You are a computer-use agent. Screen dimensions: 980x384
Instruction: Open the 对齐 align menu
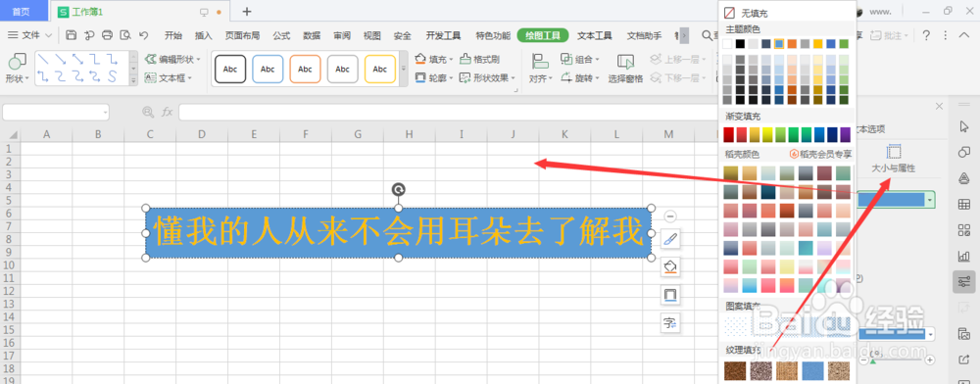coord(541,68)
